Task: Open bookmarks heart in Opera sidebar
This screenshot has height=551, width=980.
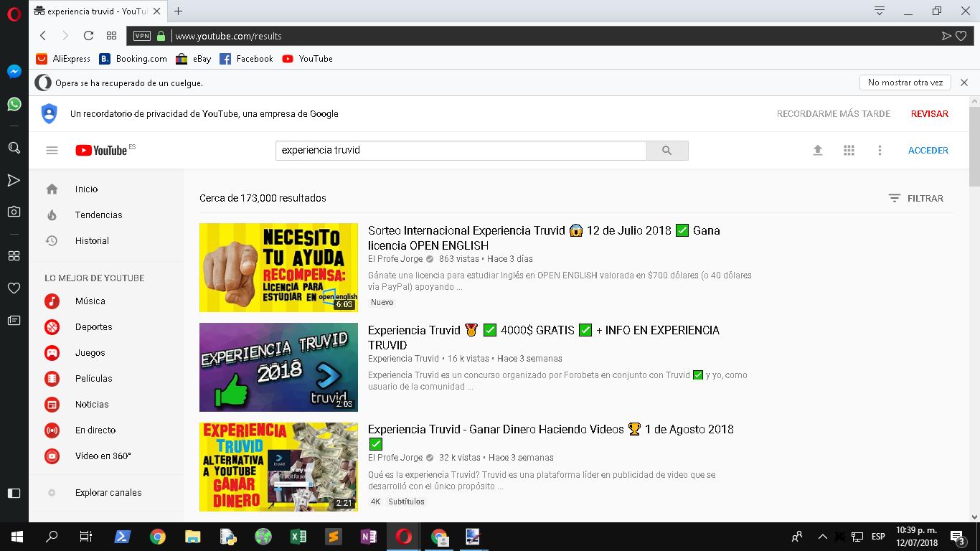Action: pos(14,288)
